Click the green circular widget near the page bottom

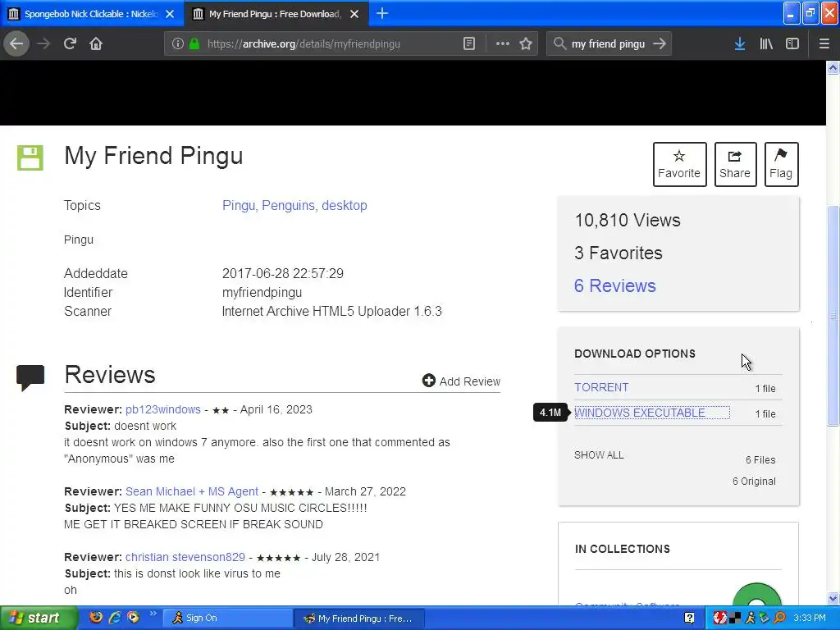click(756, 595)
